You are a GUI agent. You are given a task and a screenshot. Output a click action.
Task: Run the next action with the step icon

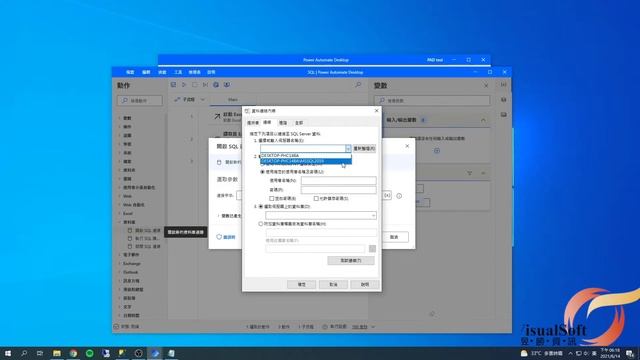click(205, 84)
